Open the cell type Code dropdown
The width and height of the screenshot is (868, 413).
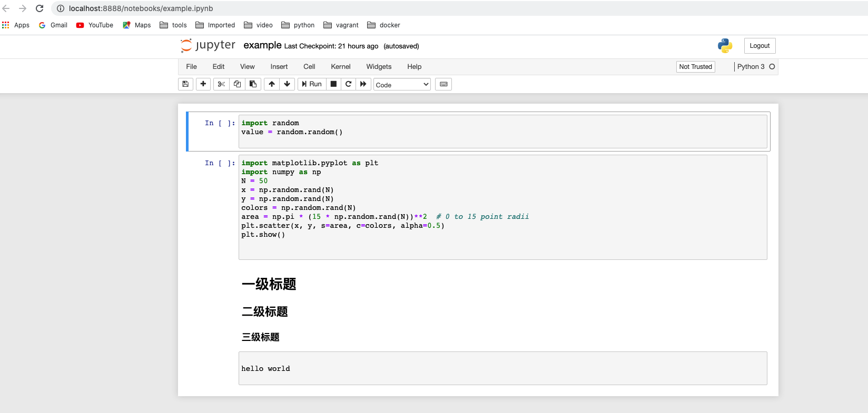point(402,85)
